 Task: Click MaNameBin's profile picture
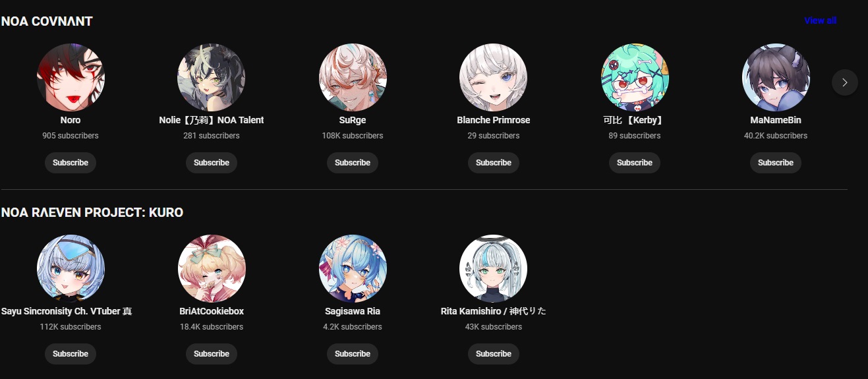coord(776,77)
